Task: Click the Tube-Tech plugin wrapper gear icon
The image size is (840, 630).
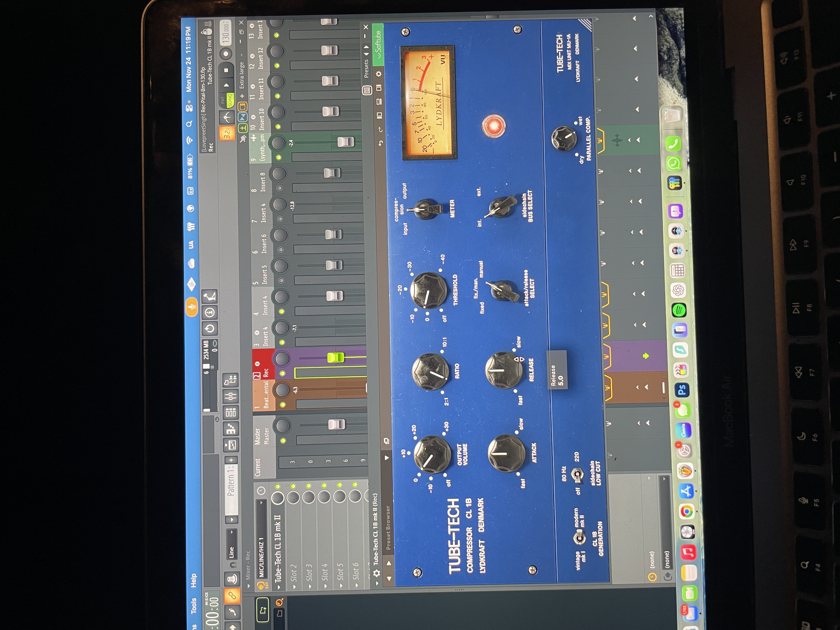Action: (377, 573)
